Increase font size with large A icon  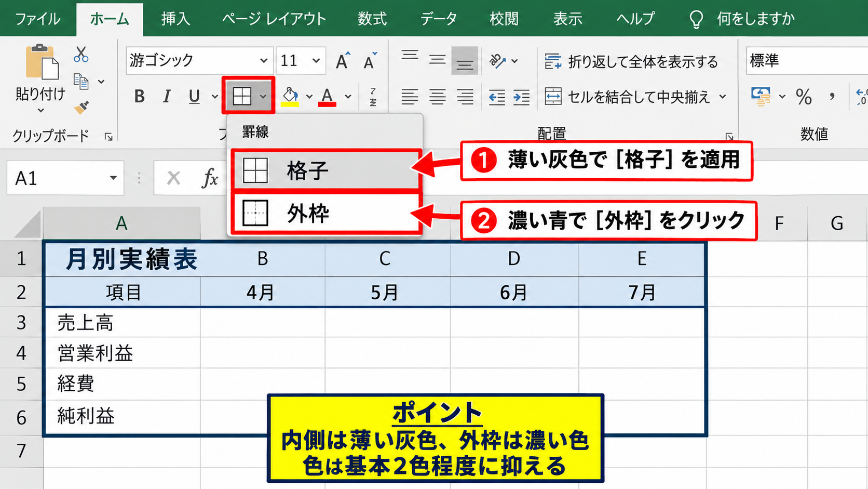[343, 61]
